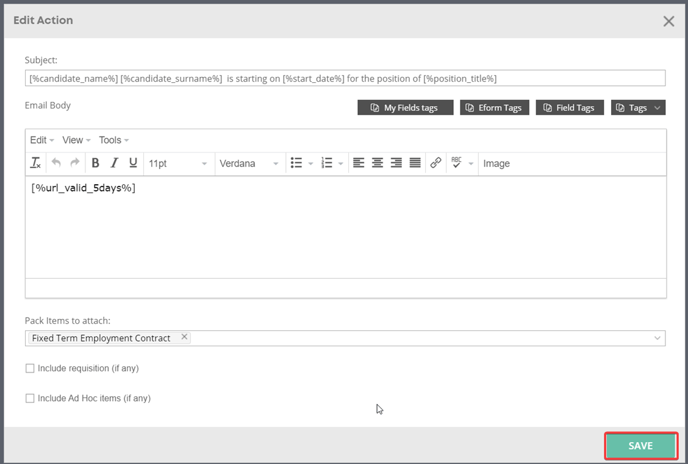
Task: Align text left
Action: point(358,163)
